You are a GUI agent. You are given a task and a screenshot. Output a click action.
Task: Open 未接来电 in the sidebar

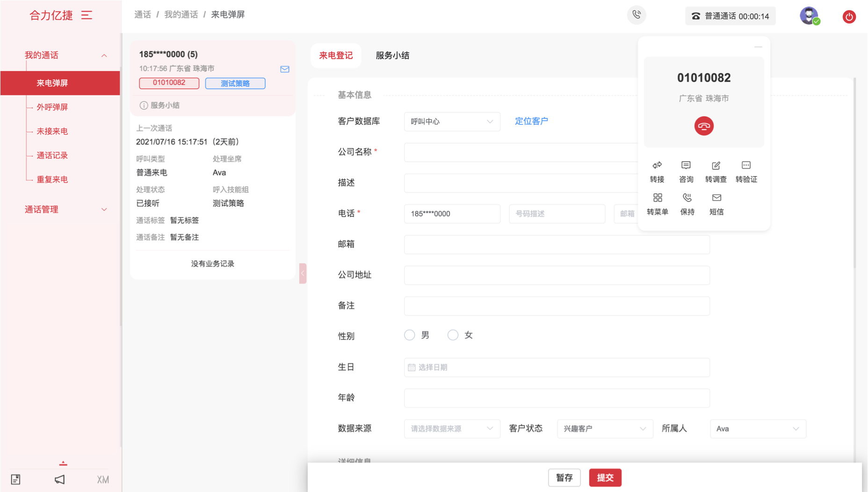click(52, 131)
